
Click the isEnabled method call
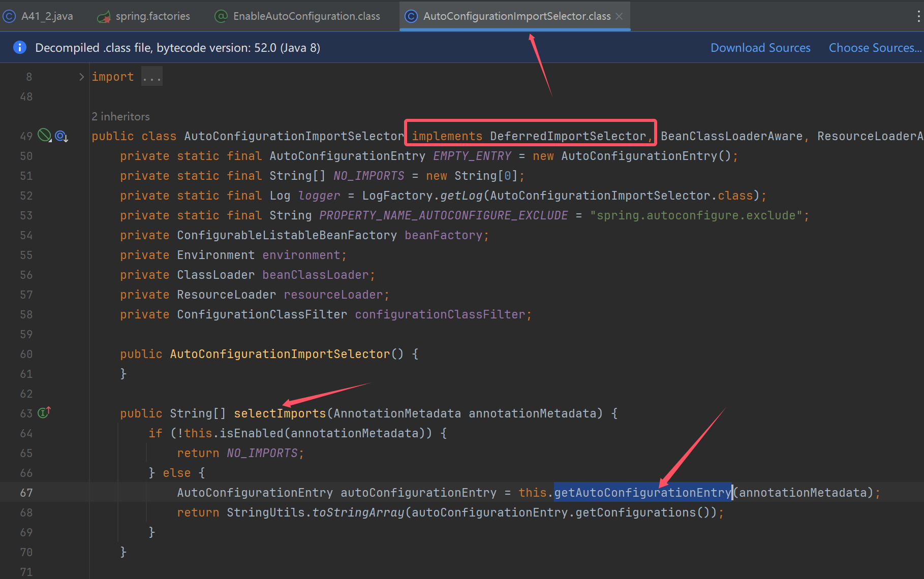(x=252, y=433)
